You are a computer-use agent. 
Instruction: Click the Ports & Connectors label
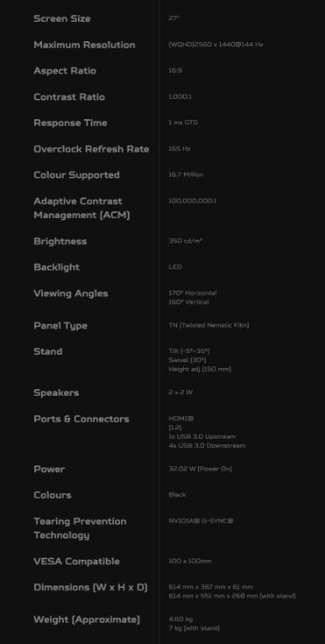pyautogui.click(x=81, y=419)
